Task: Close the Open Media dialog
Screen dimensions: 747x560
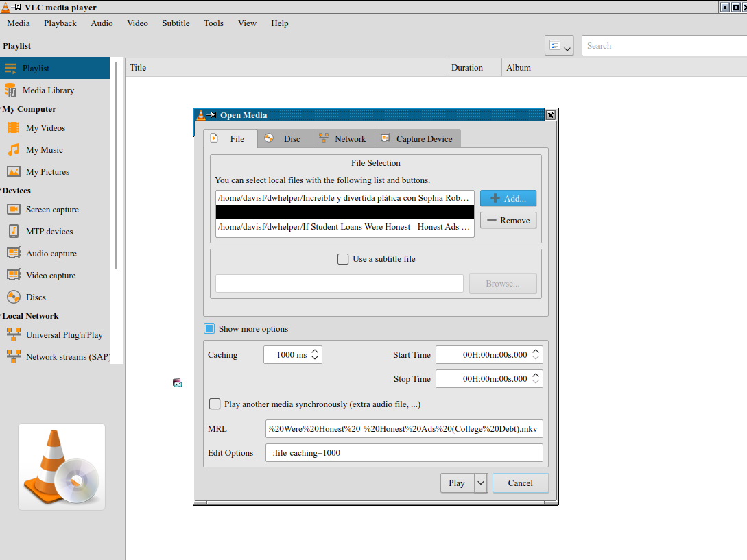Action: coord(550,114)
